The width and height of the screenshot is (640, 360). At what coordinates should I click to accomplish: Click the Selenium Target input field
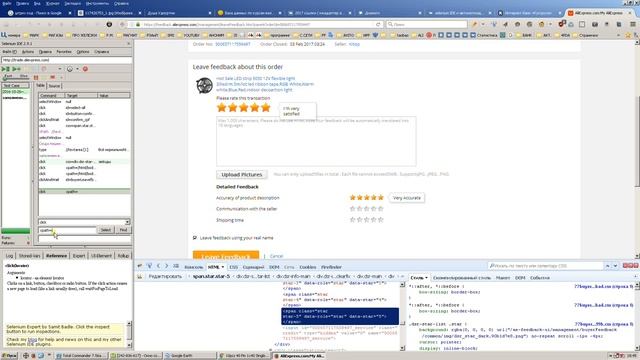(x=67, y=230)
